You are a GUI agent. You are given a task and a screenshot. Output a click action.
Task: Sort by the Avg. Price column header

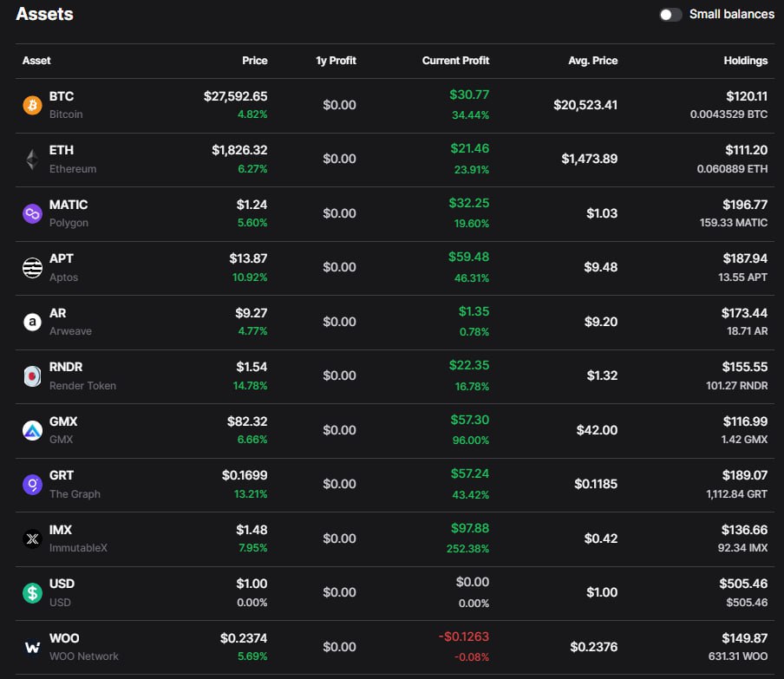click(593, 61)
